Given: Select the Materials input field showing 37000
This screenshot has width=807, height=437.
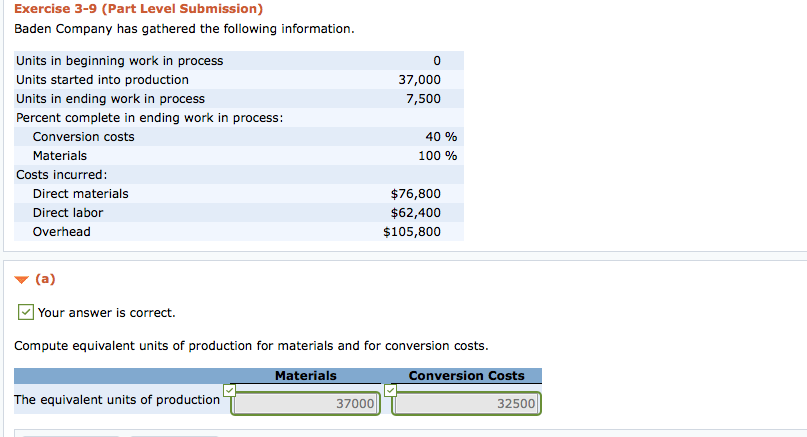Looking at the screenshot, I should [x=306, y=403].
